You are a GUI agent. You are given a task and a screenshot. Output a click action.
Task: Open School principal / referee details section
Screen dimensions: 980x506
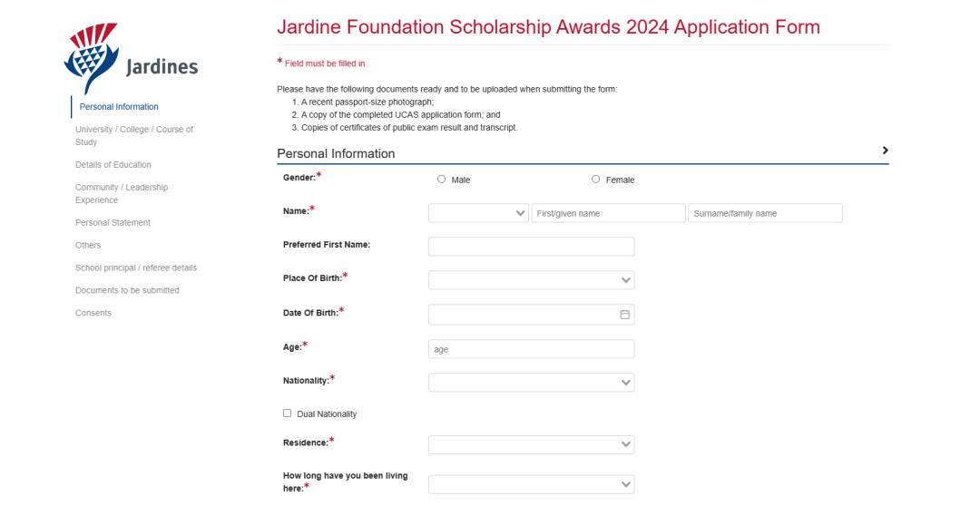pyautogui.click(x=135, y=268)
